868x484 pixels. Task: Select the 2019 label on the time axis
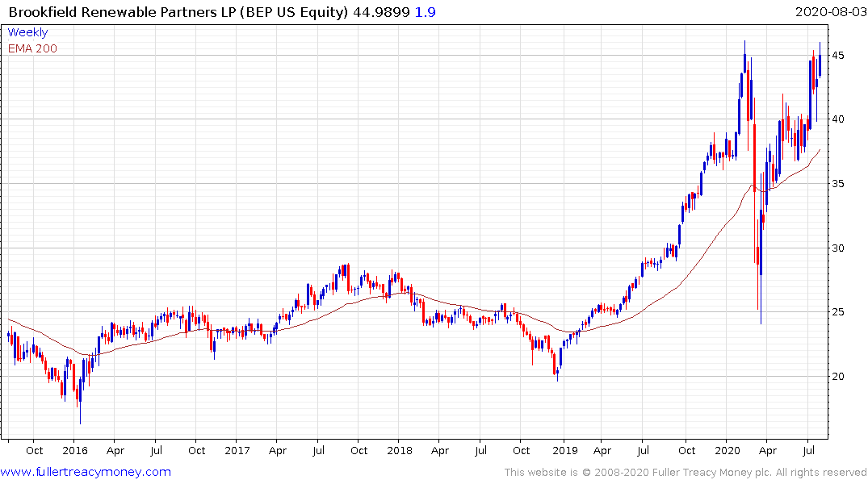pyautogui.click(x=564, y=451)
